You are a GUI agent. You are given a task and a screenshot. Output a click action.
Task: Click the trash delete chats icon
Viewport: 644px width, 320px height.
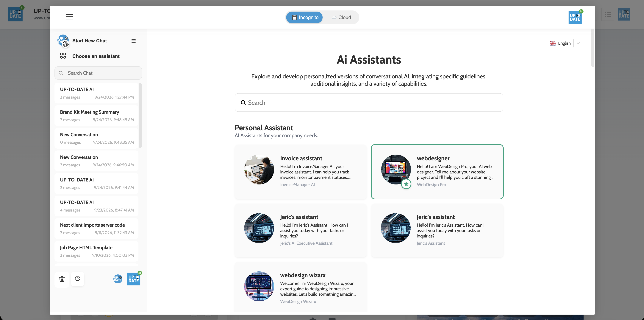click(62, 279)
